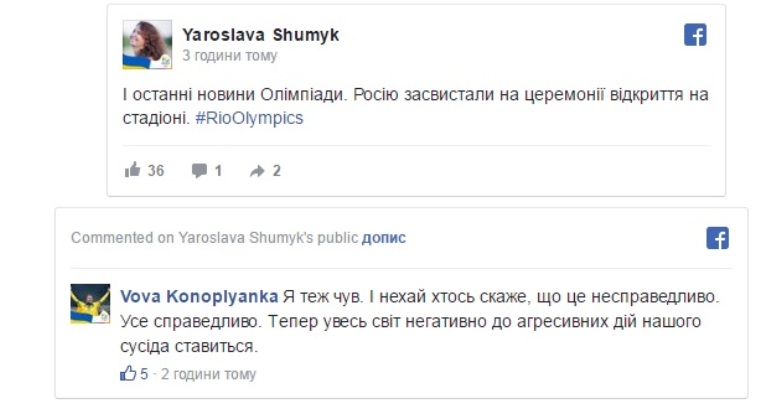The height and width of the screenshot is (403, 781).
Task: Open Facebook logo on Yaroslava Shumyk's post
Action: [x=695, y=35]
